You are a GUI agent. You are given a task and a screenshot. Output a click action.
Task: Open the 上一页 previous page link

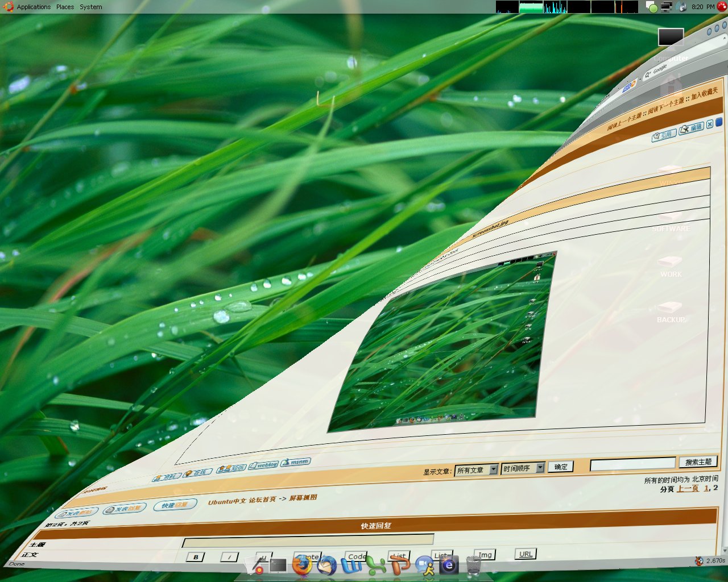pyautogui.click(x=688, y=488)
